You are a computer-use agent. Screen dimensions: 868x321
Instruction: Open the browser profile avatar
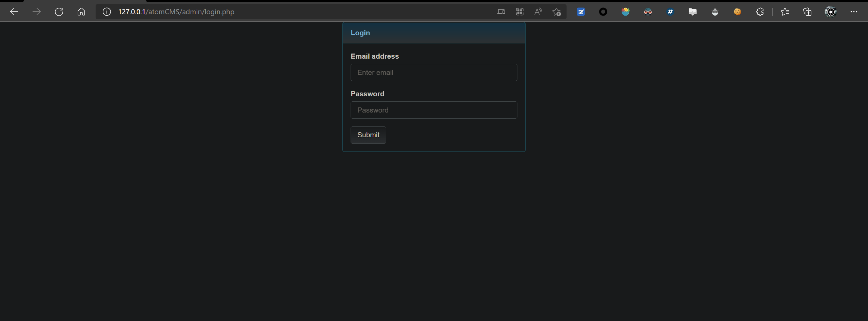coord(831,12)
